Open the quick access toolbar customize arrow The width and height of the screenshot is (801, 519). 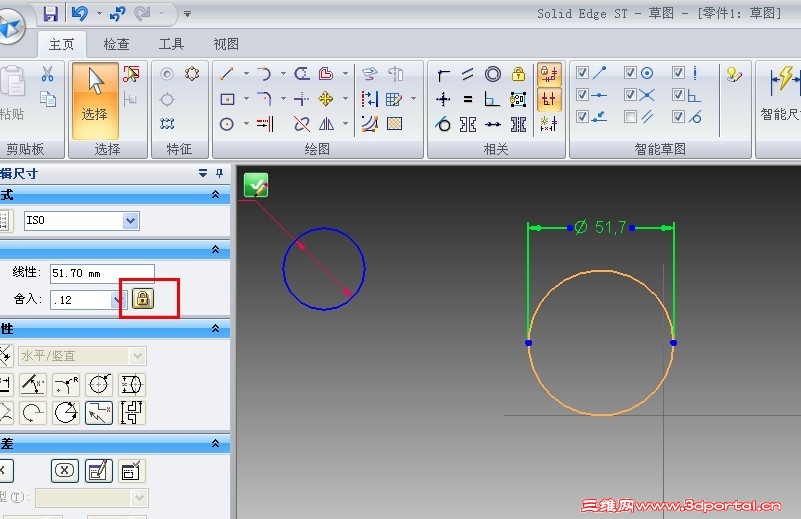tap(187, 14)
